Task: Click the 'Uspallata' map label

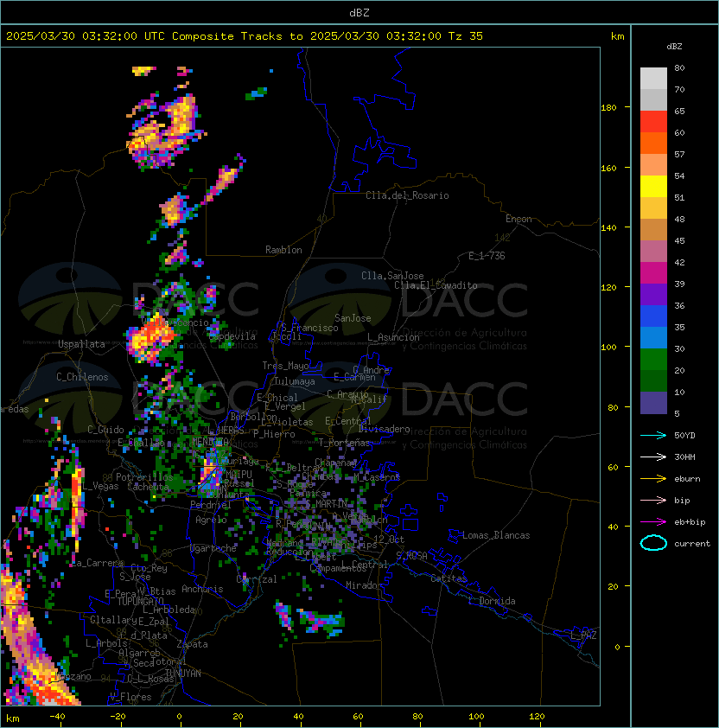Action: coord(81,344)
